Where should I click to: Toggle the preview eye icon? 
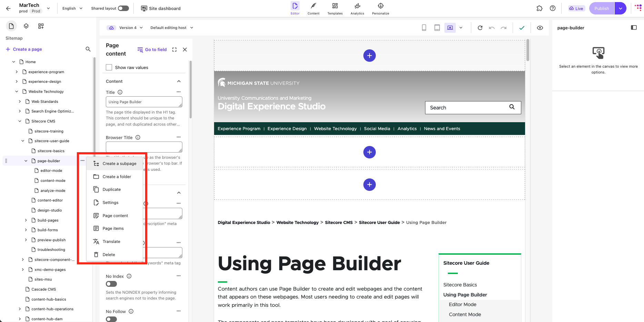[x=540, y=28]
